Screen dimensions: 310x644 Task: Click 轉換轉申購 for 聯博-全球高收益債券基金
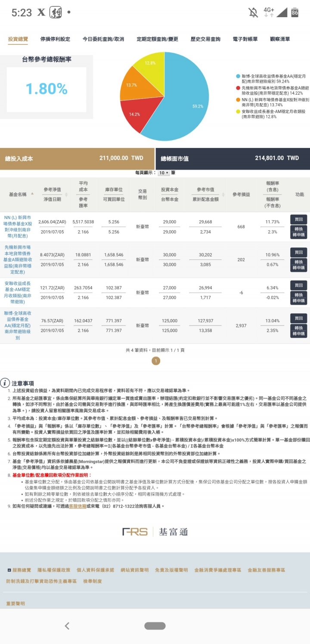point(298,331)
